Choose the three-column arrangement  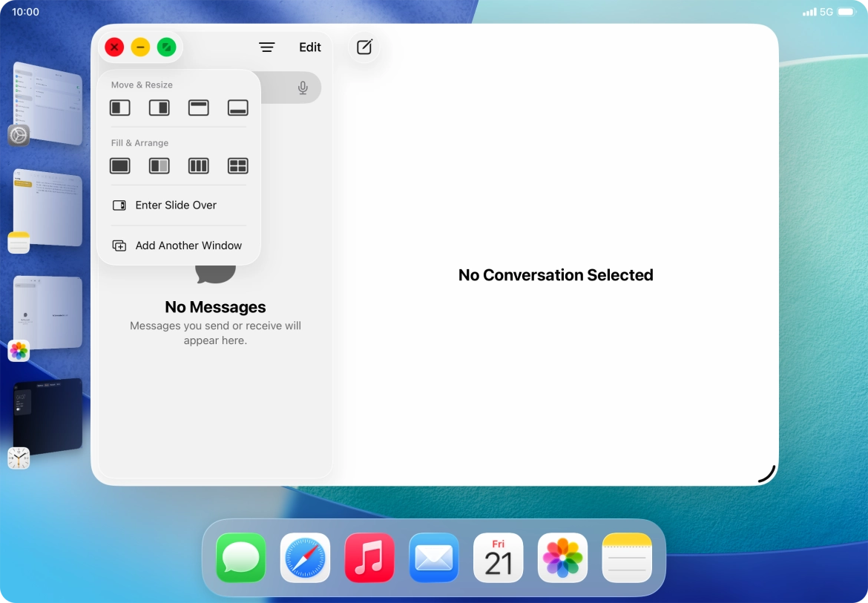point(198,165)
